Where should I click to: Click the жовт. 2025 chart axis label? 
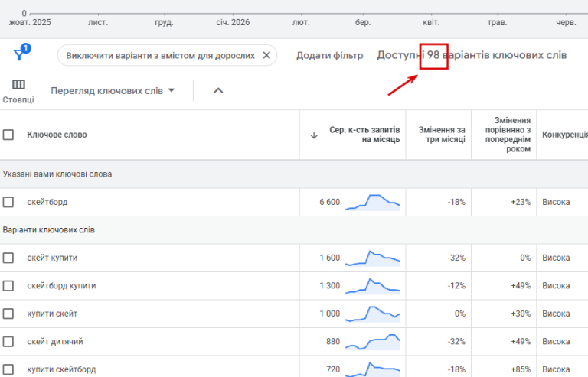30,22
